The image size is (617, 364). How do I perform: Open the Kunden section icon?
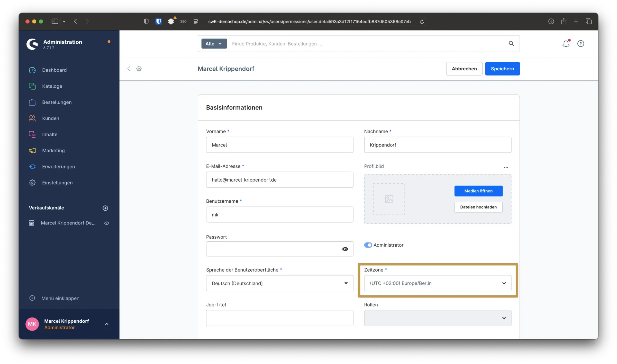click(32, 118)
